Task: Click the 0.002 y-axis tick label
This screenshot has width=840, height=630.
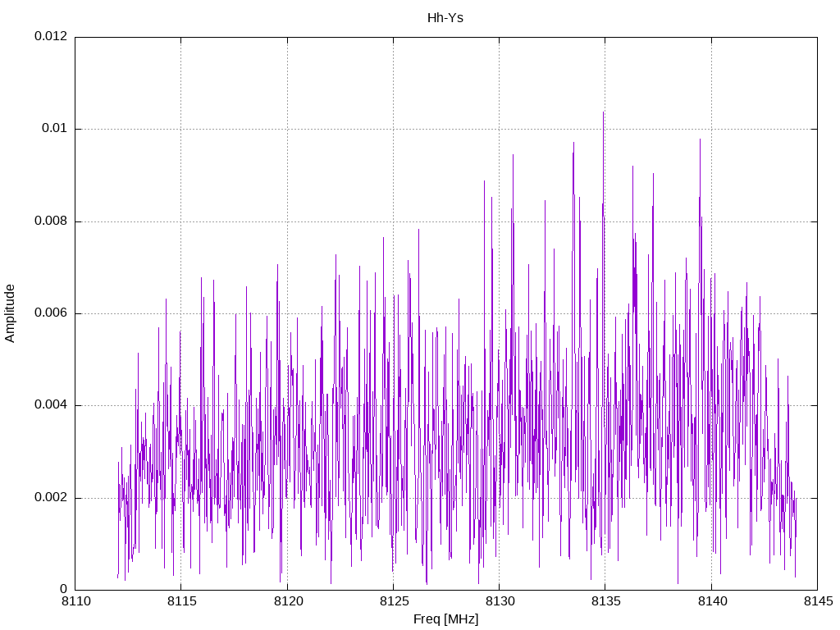Action: click(x=51, y=497)
